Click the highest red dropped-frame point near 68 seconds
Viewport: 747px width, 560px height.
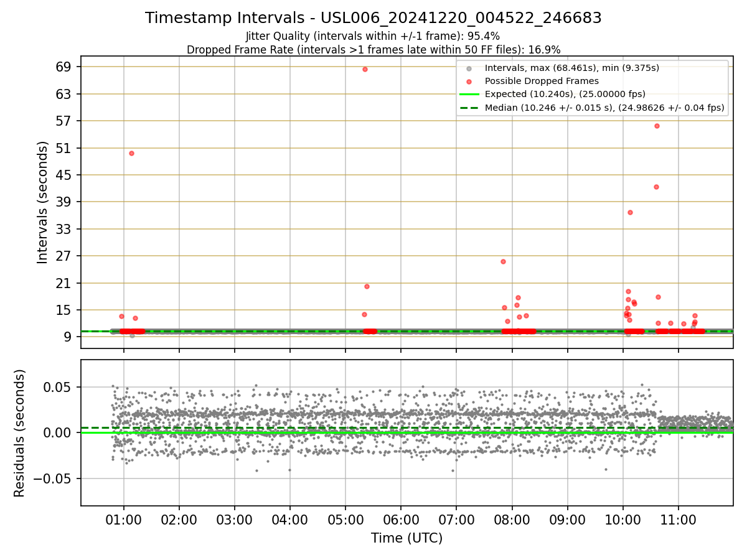pyautogui.click(x=365, y=69)
